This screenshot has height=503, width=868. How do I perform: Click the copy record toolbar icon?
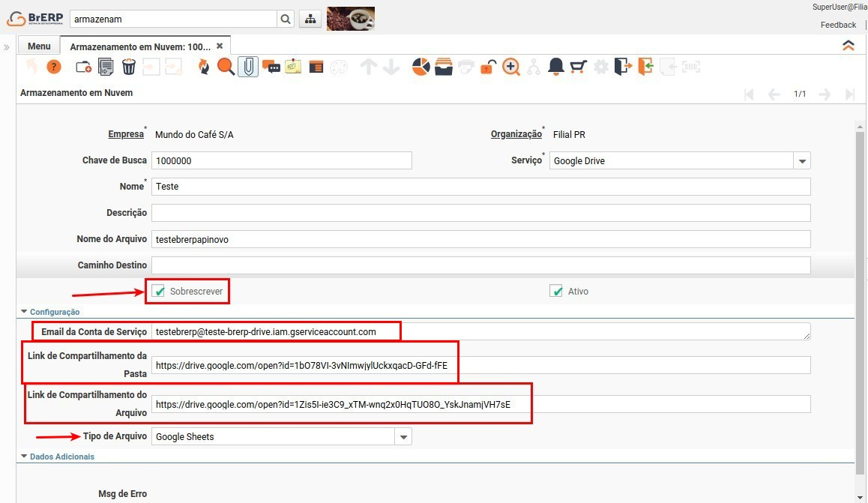(106, 67)
